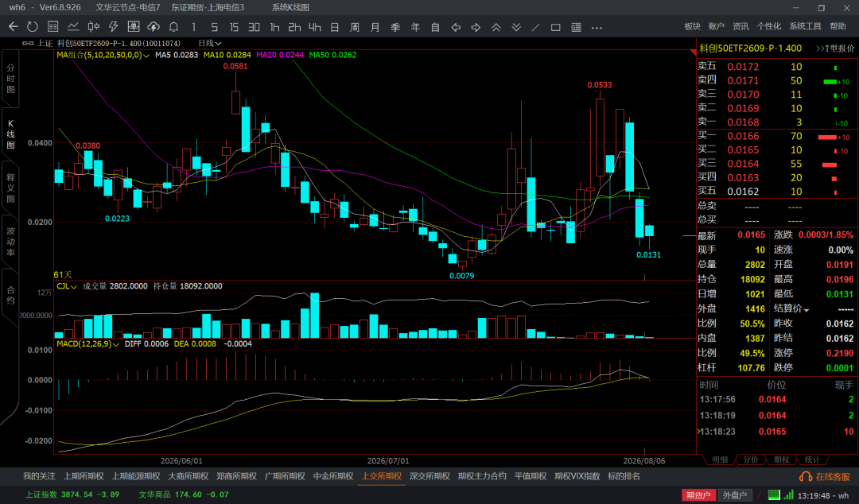Select the 季 quarterly period button

395,27
